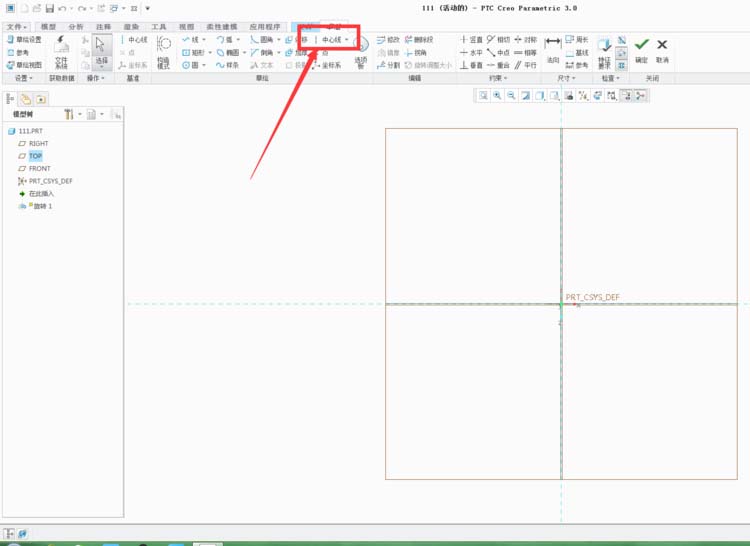Apply the 重合 coincident constraint
Viewport: 750px width, 546px height.
(x=499, y=65)
